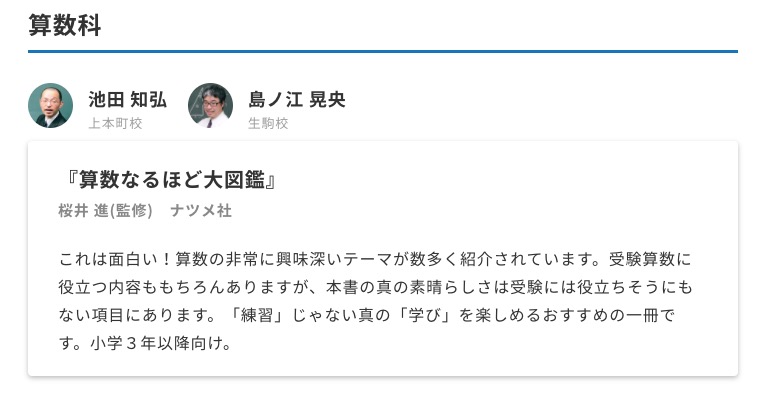Click the phrase 受験算数に in the review

650,259
